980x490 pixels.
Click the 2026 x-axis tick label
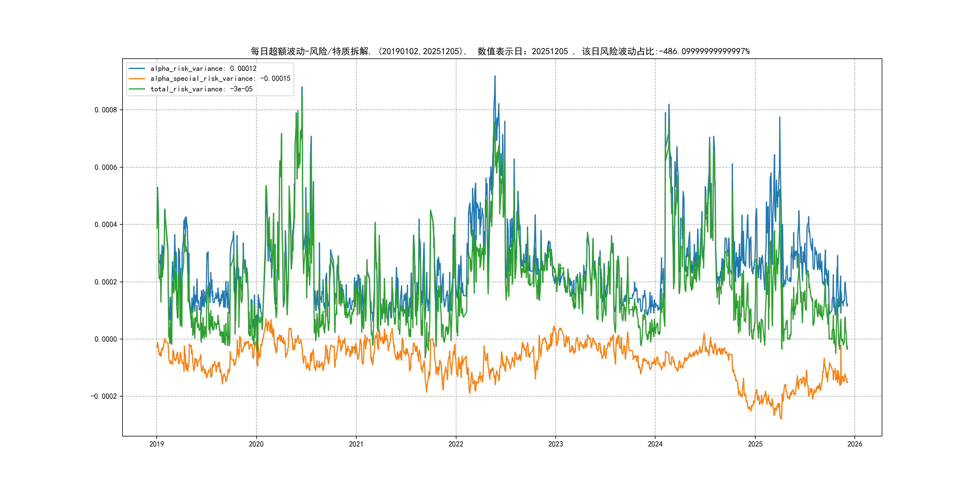(x=855, y=444)
